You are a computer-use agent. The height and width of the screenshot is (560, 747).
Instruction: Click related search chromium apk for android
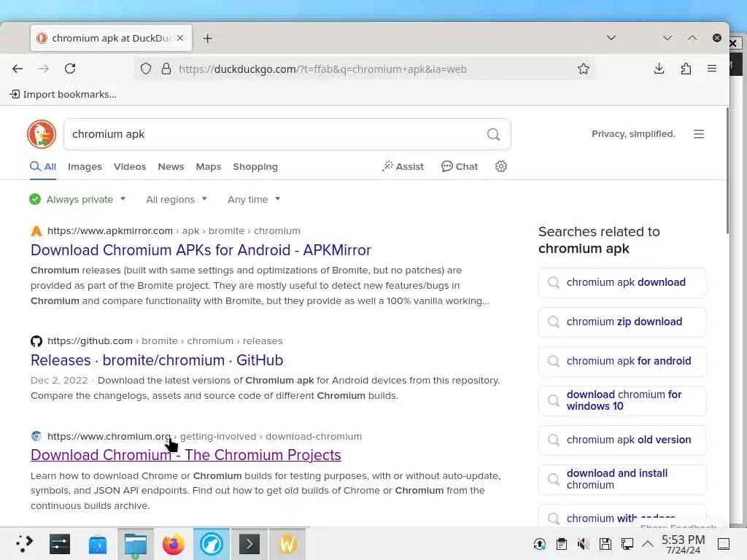622,361
